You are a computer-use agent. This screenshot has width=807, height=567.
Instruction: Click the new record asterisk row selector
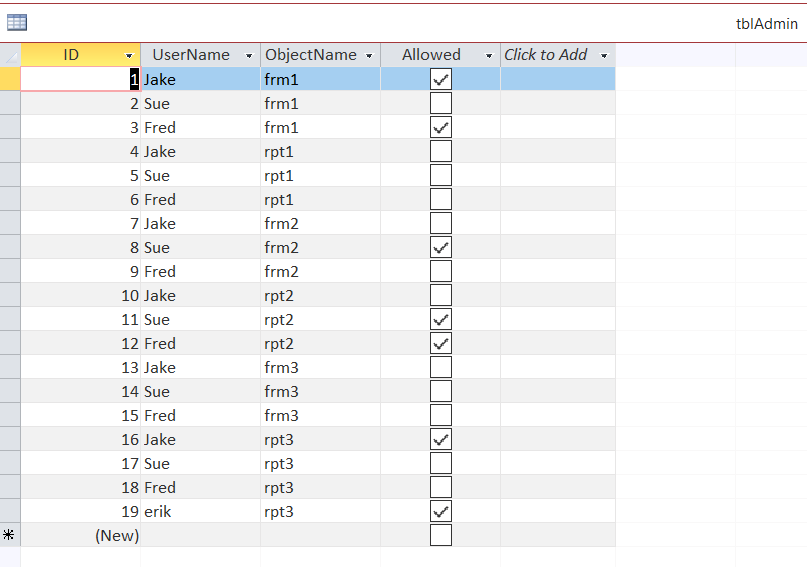pos(10,535)
